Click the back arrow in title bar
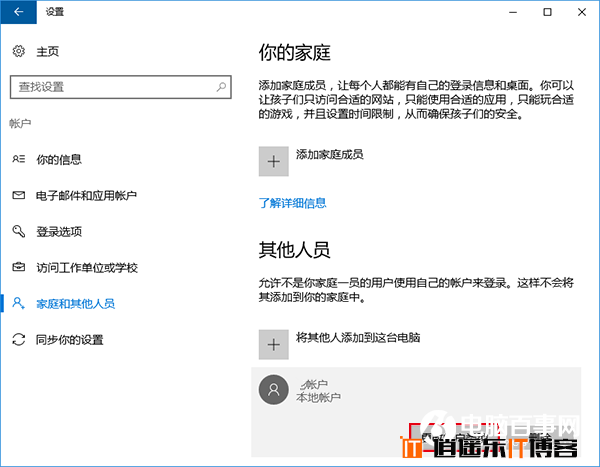The width and height of the screenshot is (600, 467). (17, 12)
